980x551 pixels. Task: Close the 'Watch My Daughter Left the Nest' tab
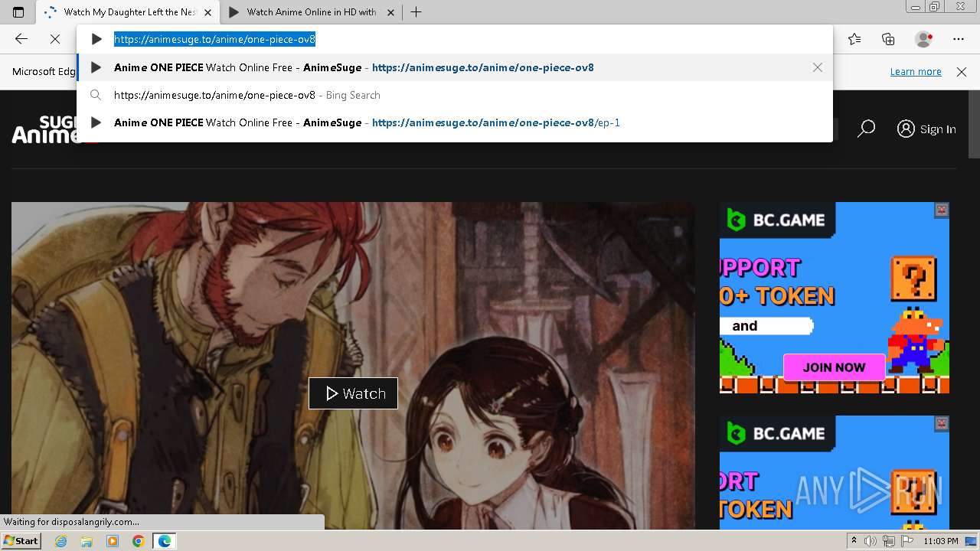207,12
